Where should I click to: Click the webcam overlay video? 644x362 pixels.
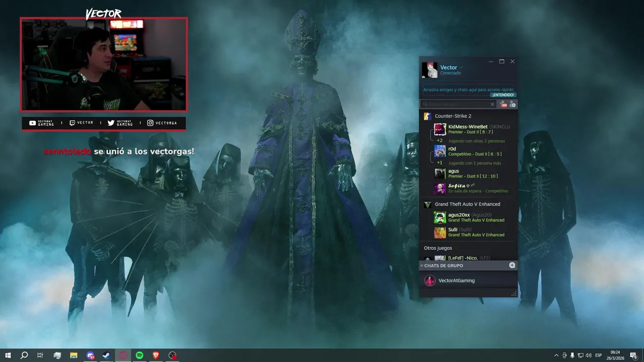click(x=104, y=64)
